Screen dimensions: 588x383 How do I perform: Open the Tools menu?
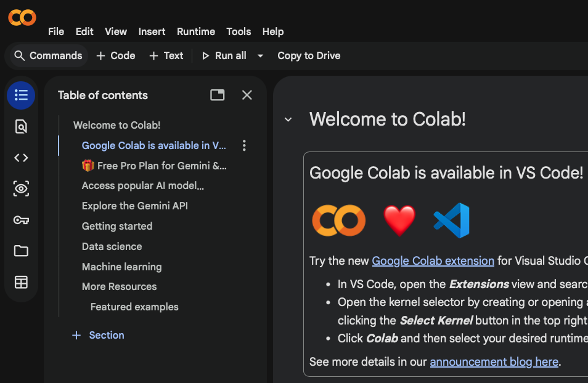click(x=239, y=32)
